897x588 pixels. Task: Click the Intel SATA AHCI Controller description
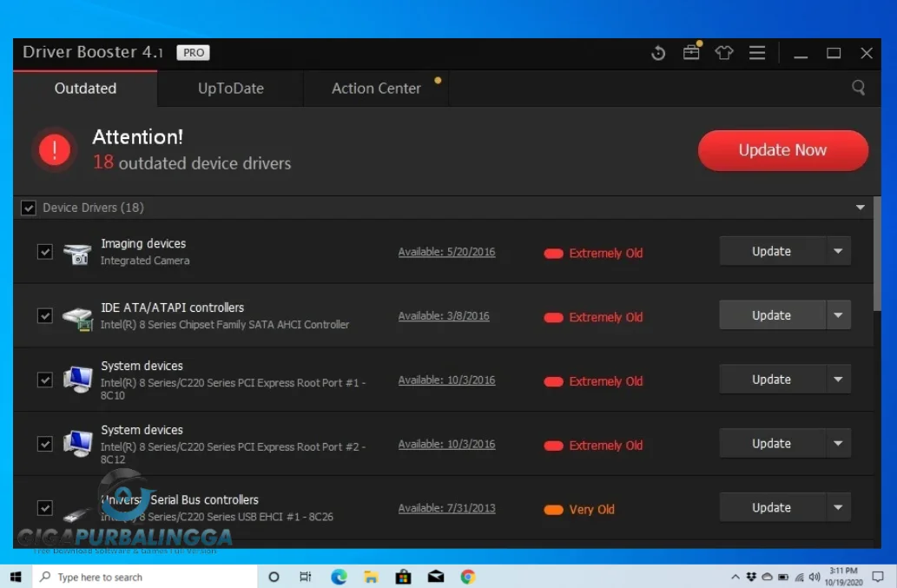click(225, 324)
